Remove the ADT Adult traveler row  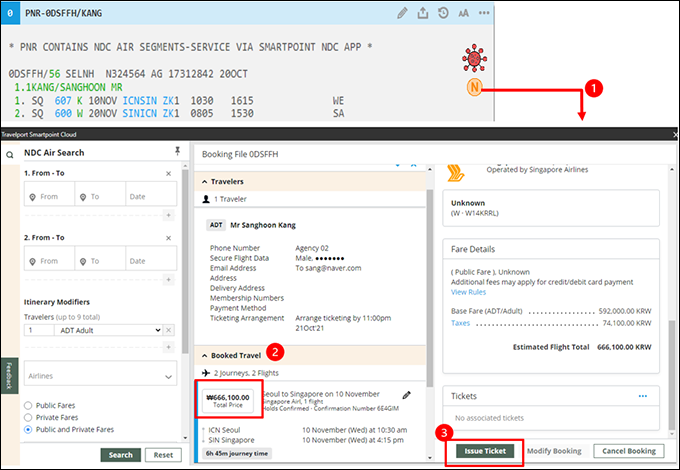(x=169, y=330)
